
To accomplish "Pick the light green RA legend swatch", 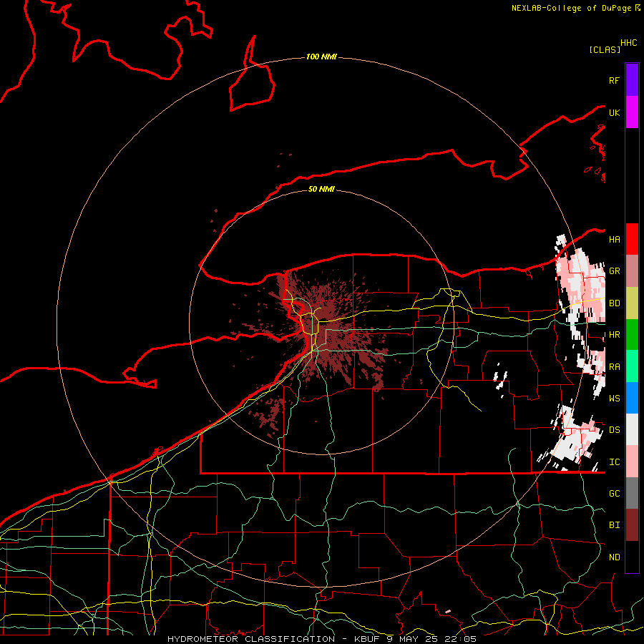I will (x=632, y=366).
